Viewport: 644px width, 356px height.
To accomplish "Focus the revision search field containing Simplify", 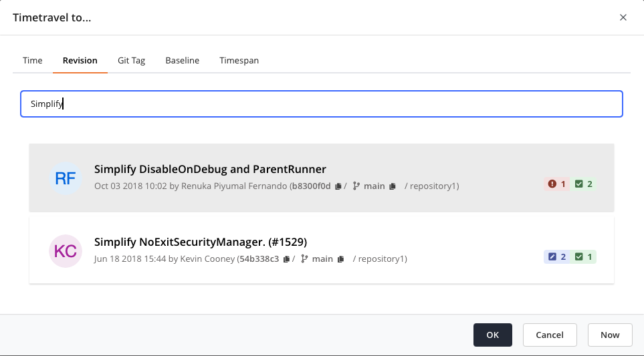I will [x=321, y=104].
